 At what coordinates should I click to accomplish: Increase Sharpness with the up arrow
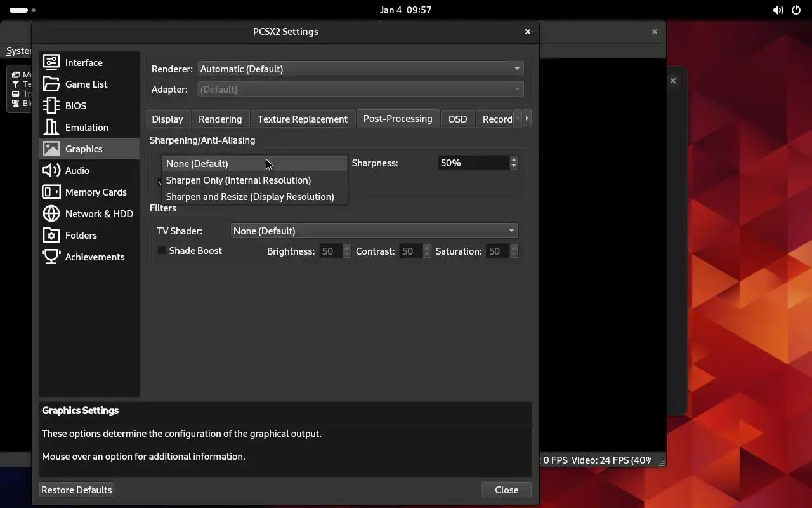tap(514, 159)
